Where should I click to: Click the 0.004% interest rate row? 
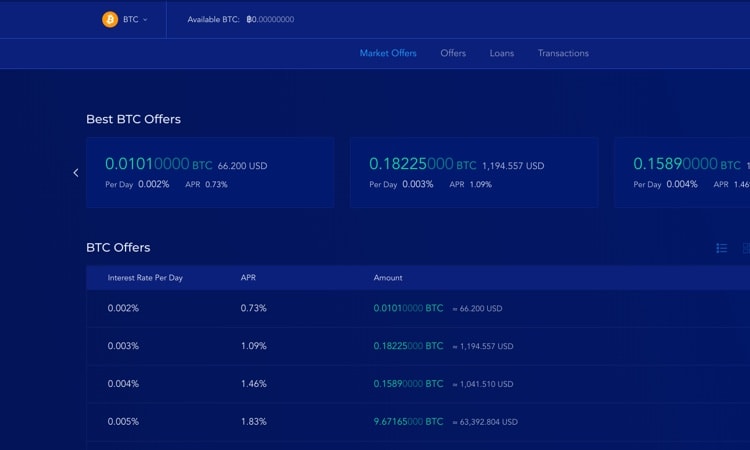(x=418, y=384)
